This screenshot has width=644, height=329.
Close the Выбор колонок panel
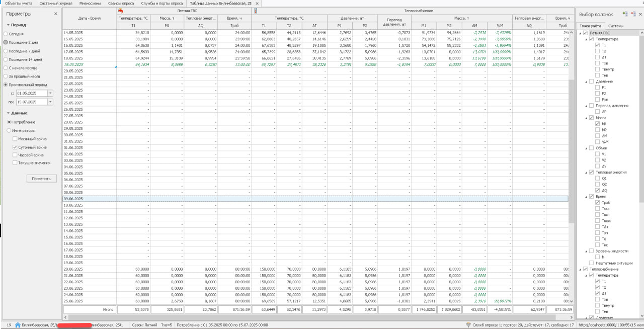(640, 14)
